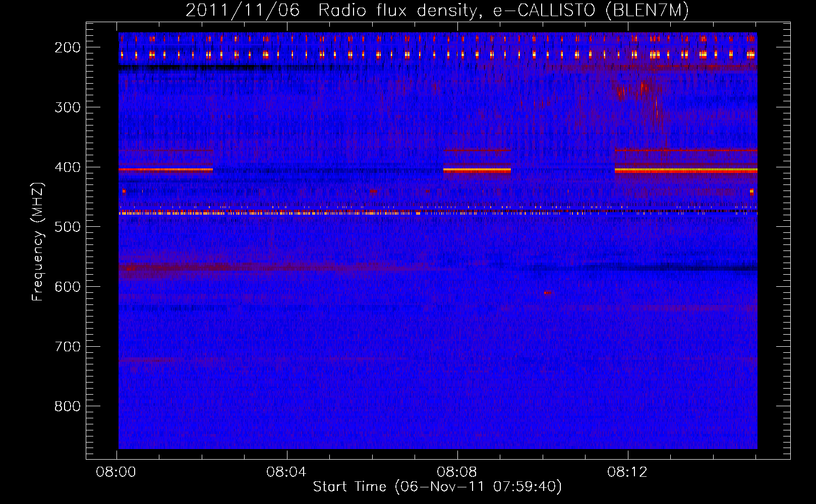Viewport: 816px width, 504px height.
Task: Click the bright 400 MHz band segment after 08:12
Action: [x=686, y=170]
